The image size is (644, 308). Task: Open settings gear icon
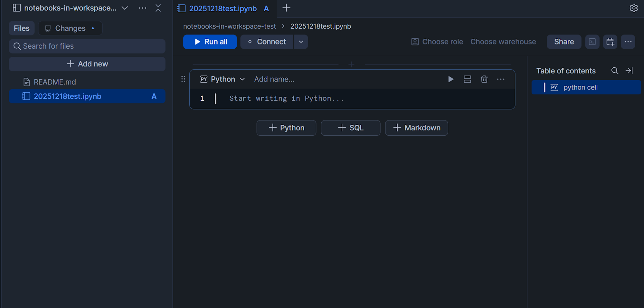point(633,8)
